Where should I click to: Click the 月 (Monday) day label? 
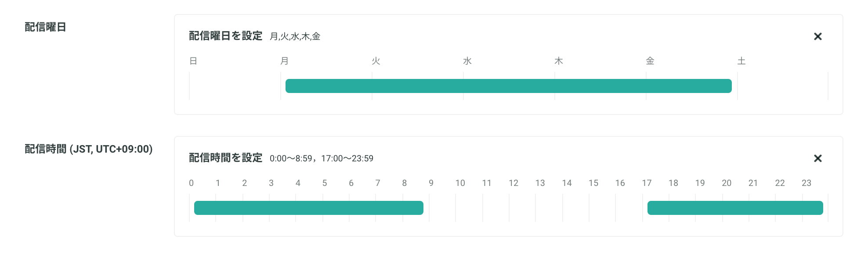point(284,61)
